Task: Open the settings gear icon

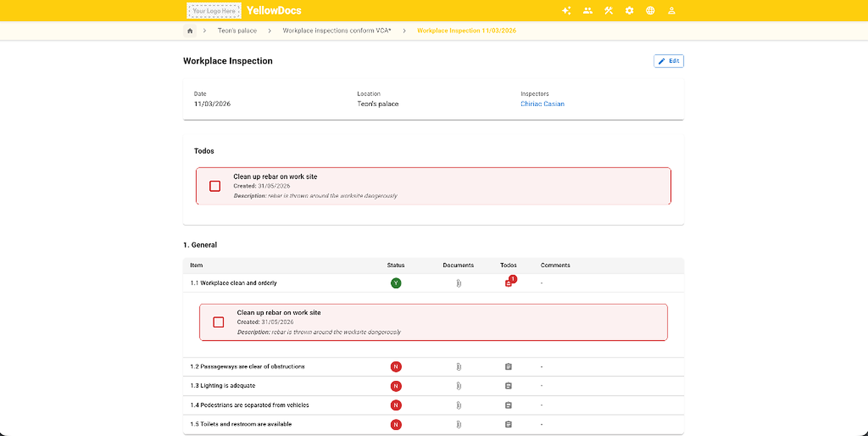Action: [x=629, y=11]
